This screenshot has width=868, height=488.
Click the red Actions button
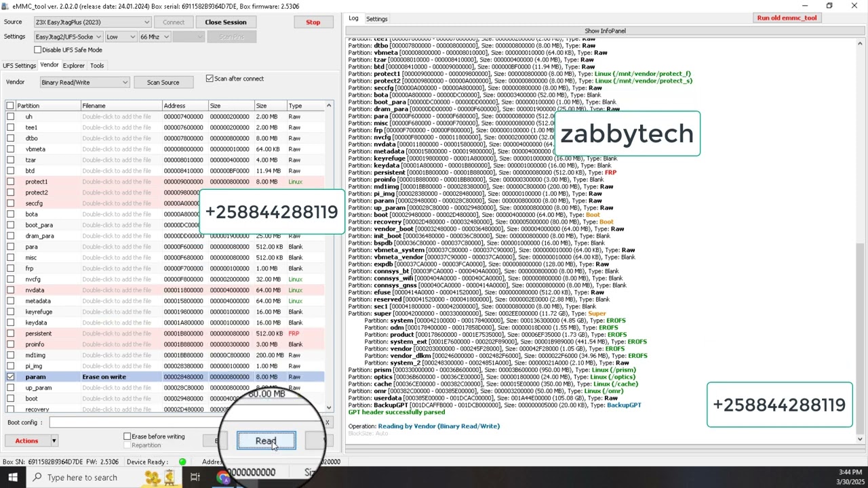(x=26, y=441)
